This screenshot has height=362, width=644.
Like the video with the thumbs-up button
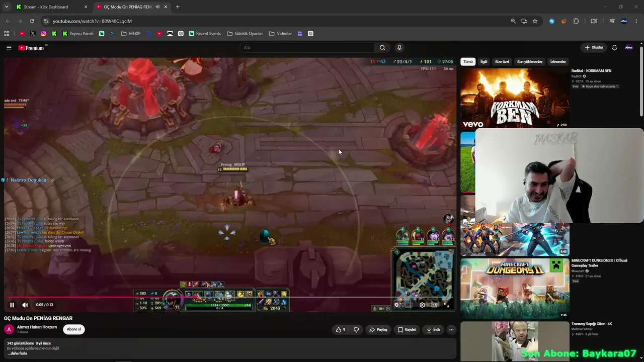pos(341,330)
